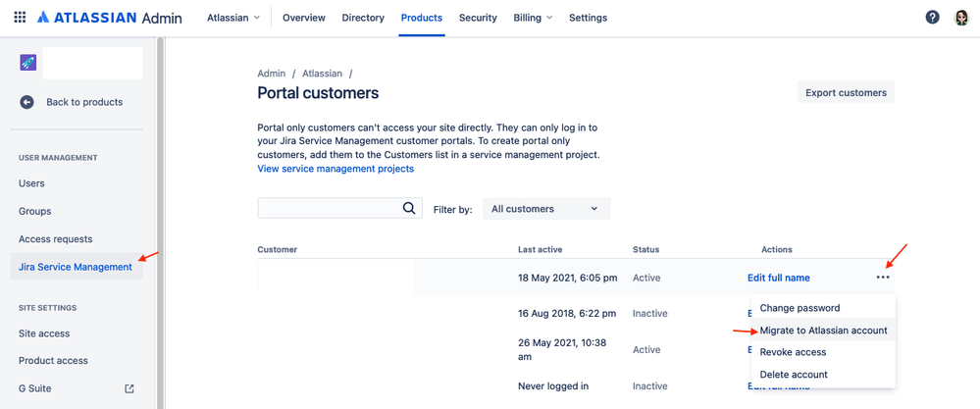The image size is (980, 409).
Task: Open Product access in the sidebar
Action: (x=53, y=360)
